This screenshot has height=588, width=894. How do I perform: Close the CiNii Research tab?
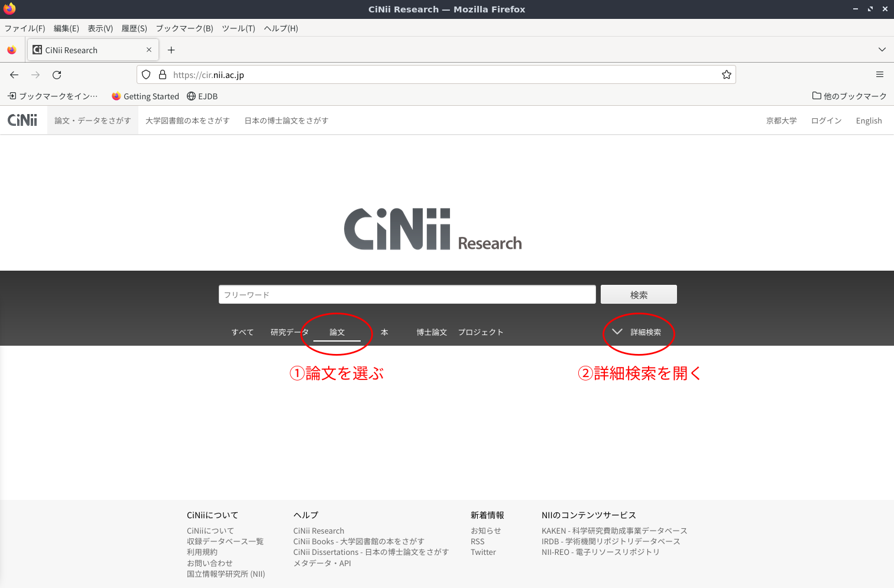(149, 50)
